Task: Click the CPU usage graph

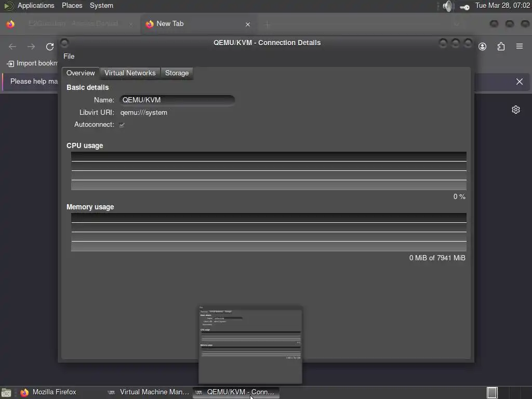Action: point(269,171)
